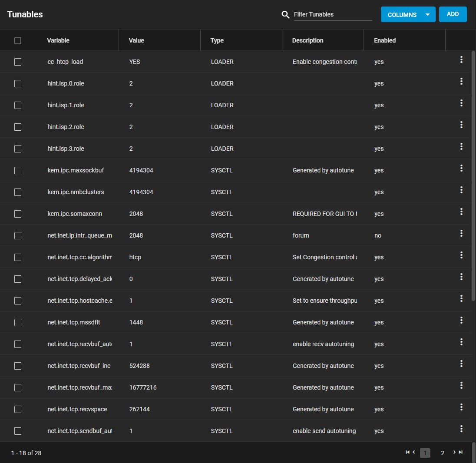
Task: Check the net.inet.tcp.recvspace row checkbox
Action: 18,409
